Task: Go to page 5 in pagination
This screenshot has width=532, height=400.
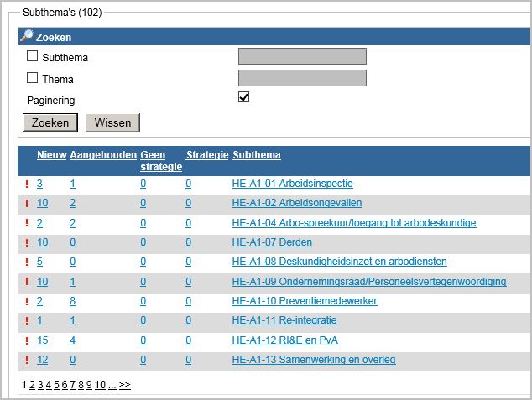Action: [x=57, y=385]
